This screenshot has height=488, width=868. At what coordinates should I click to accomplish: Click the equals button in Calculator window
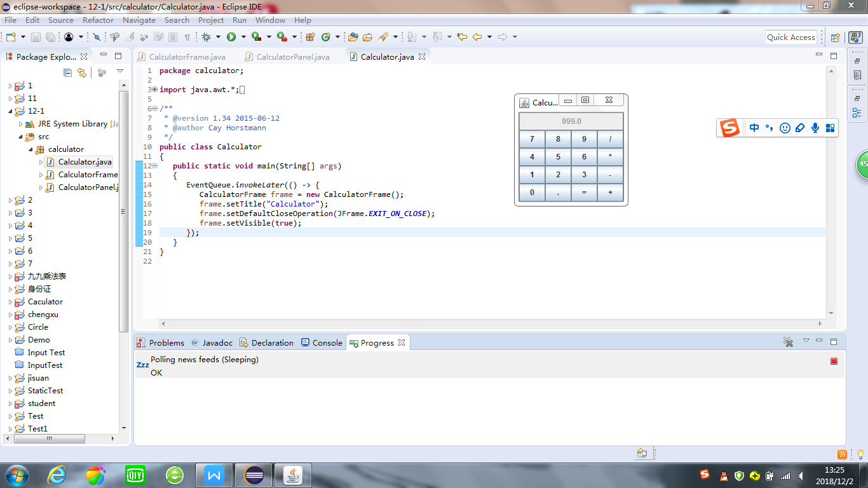(584, 193)
